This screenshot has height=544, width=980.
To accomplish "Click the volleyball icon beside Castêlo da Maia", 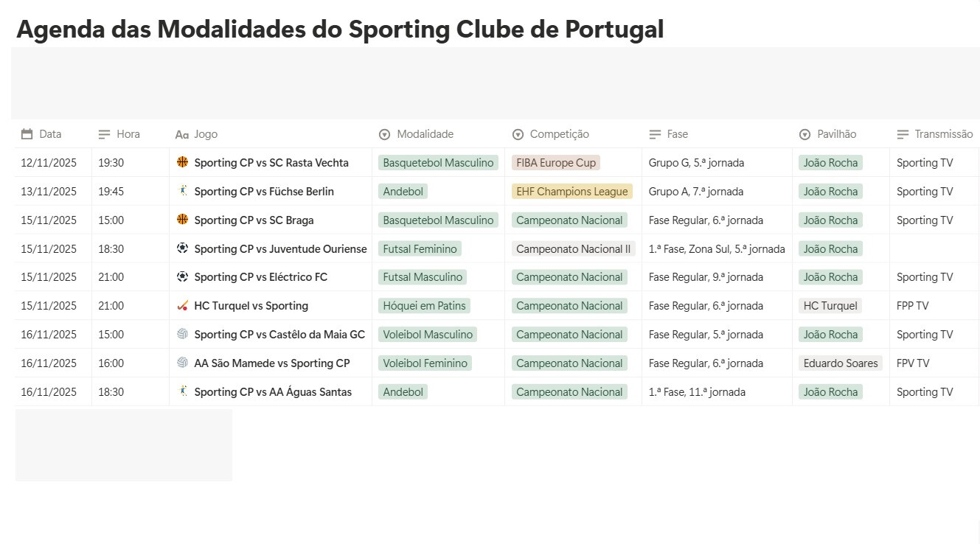I will point(183,334).
